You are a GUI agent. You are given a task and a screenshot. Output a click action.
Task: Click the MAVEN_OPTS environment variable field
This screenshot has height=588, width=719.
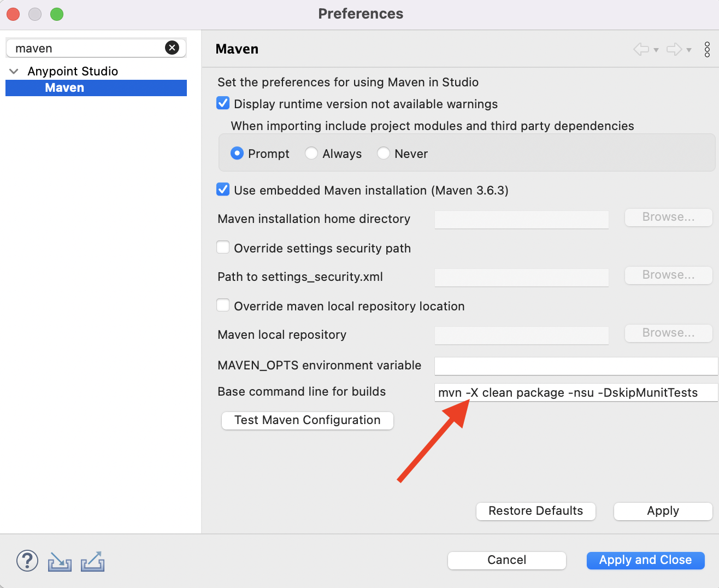coord(576,366)
